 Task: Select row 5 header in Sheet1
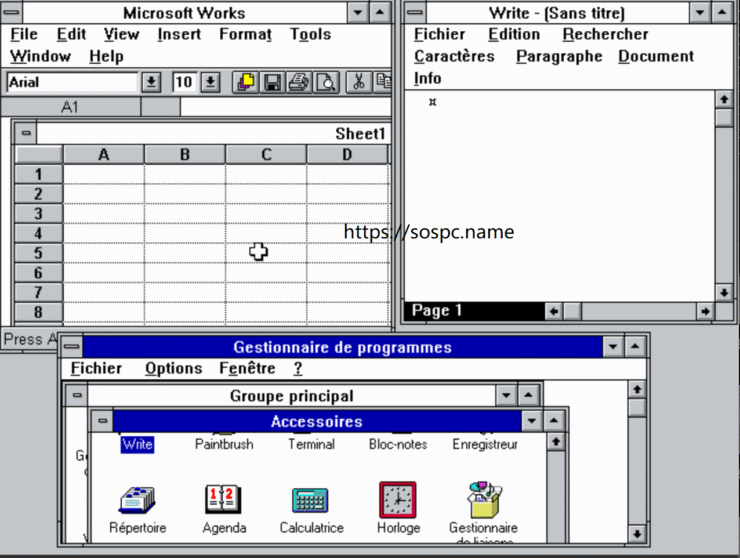pos(38,253)
